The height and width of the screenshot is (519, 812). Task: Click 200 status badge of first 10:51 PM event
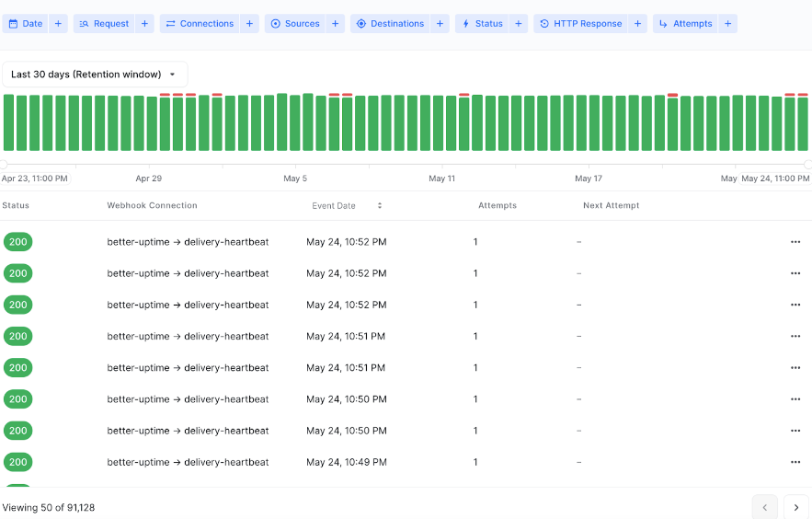[x=18, y=336]
